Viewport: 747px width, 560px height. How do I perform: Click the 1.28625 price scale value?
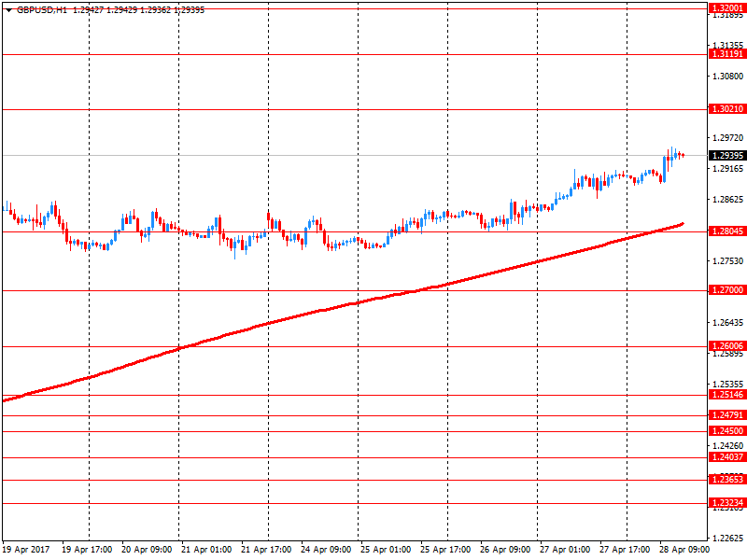pos(728,200)
